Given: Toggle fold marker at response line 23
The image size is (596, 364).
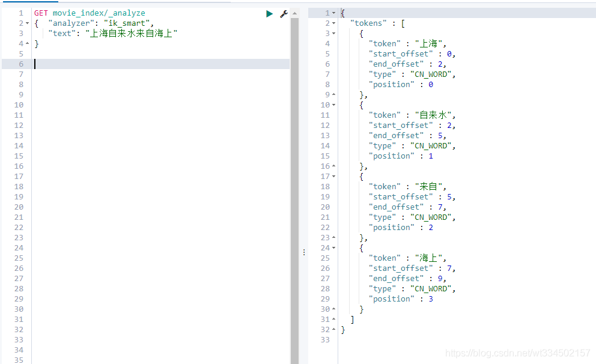Looking at the screenshot, I should point(333,237).
